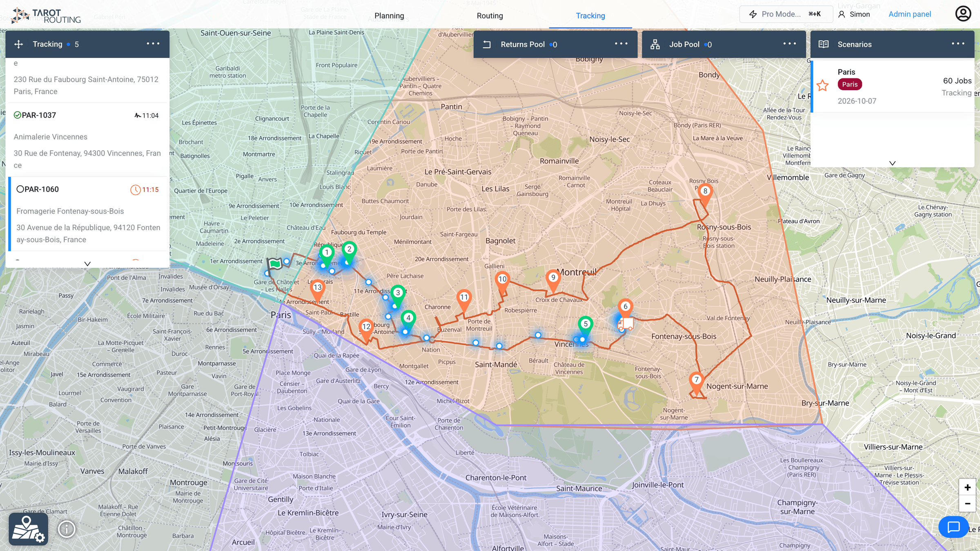Open Pro Mode command search
The image size is (980, 551).
[786, 14]
